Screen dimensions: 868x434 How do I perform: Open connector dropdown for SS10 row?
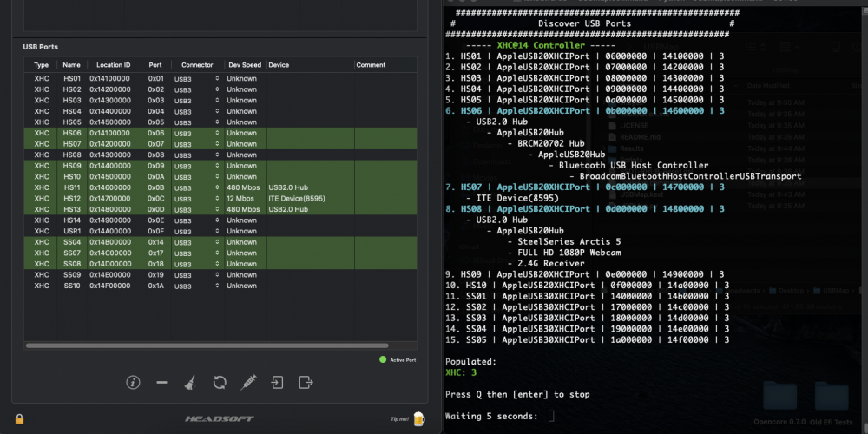click(197, 286)
